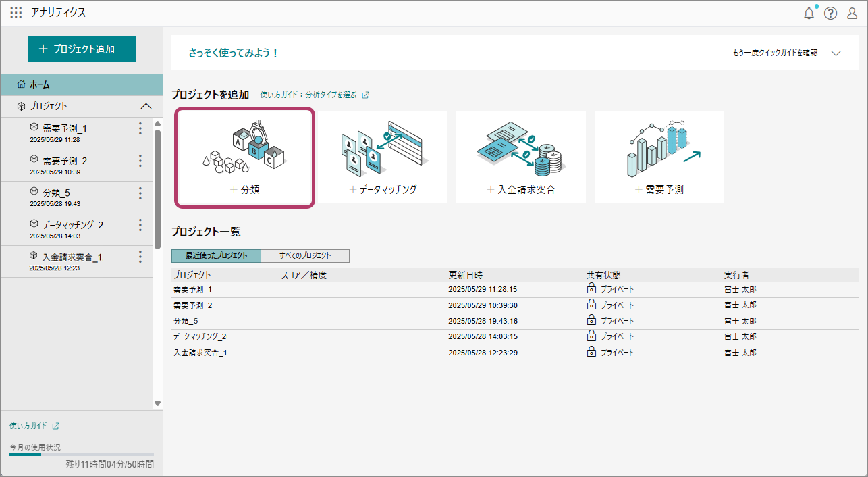The image size is (868, 477).
Task: Click the lock icon in 需要予測_2 row
Action: [591, 305]
